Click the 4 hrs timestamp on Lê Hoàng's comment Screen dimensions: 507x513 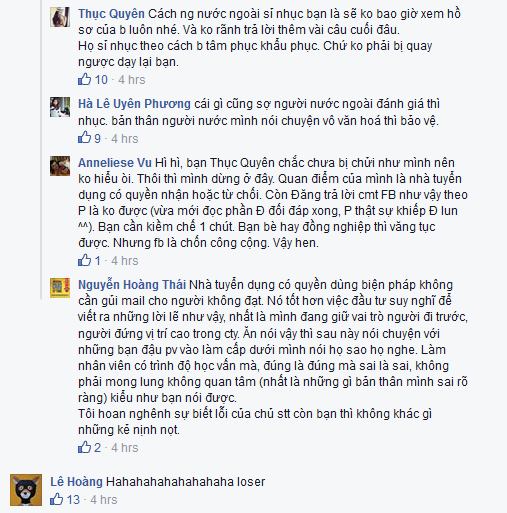tap(104, 500)
